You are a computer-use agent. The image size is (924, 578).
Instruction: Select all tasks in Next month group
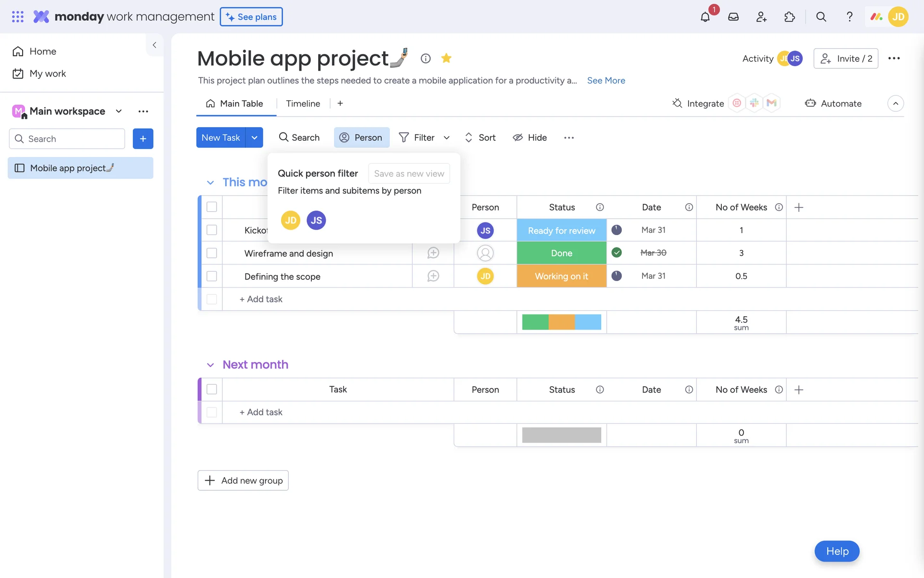tap(212, 389)
